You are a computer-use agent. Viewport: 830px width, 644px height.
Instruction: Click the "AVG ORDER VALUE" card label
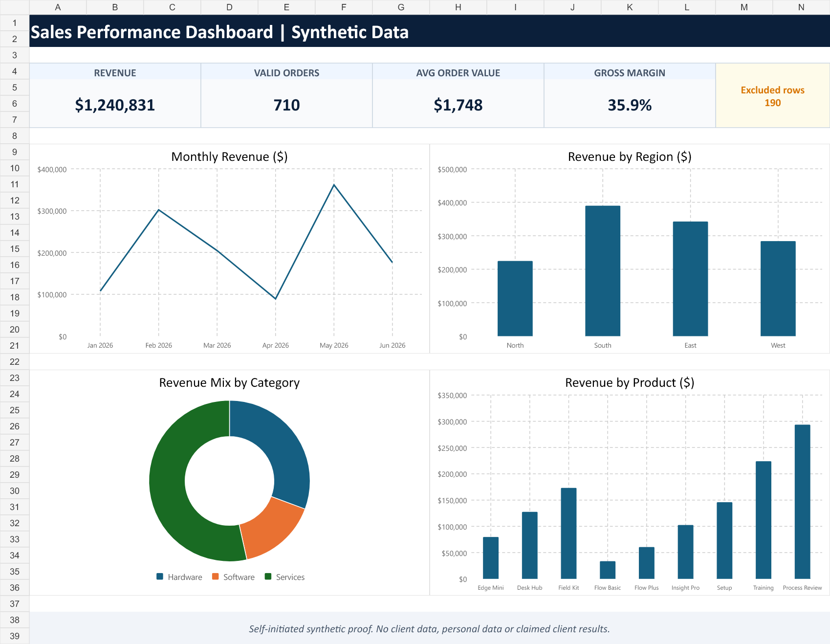click(458, 73)
